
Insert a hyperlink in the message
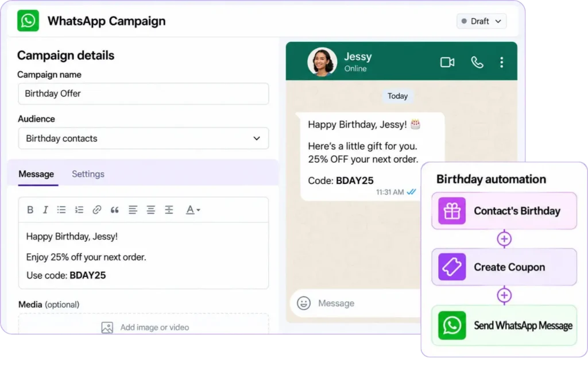click(96, 210)
